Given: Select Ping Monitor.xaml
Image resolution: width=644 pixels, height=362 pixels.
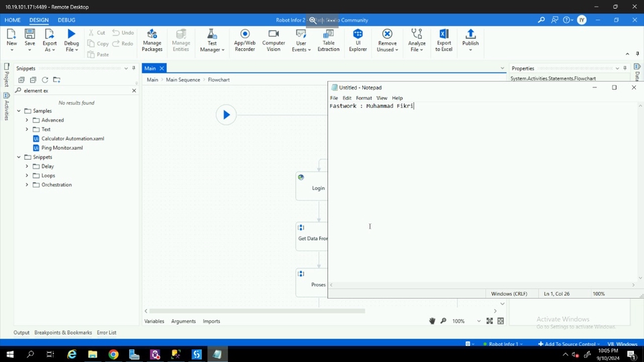Looking at the screenshot, I should tap(62, 148).
